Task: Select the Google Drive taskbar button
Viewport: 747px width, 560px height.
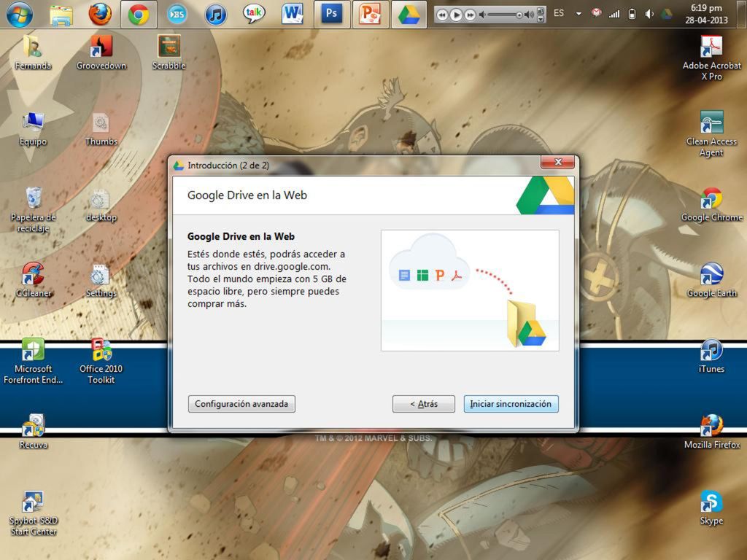Action: (409, 15)
